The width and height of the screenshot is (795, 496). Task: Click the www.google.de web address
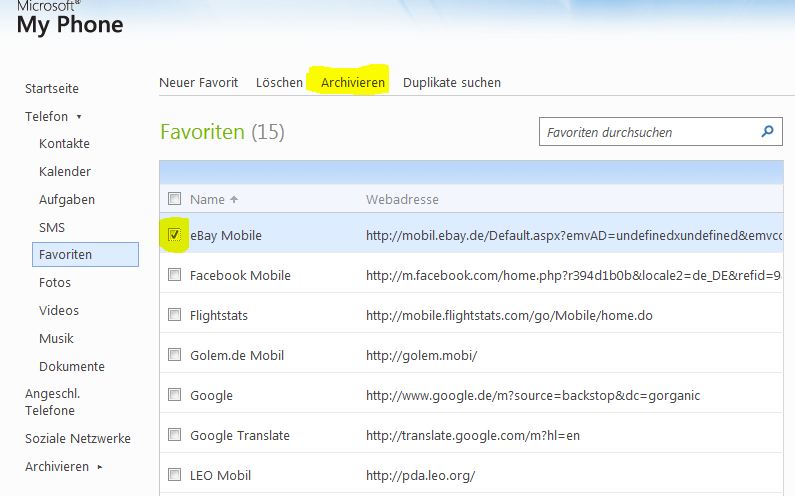pyautogui.click(x=533, y=396)
